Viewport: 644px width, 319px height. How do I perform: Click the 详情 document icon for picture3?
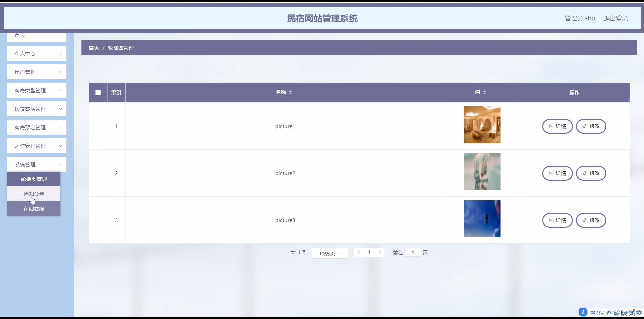coord(551,220)
